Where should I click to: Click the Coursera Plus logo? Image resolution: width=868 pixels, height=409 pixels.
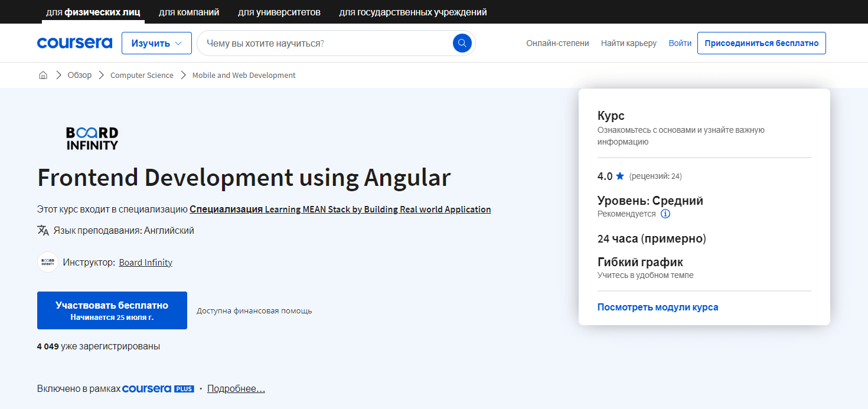click(x=158, y=389)
